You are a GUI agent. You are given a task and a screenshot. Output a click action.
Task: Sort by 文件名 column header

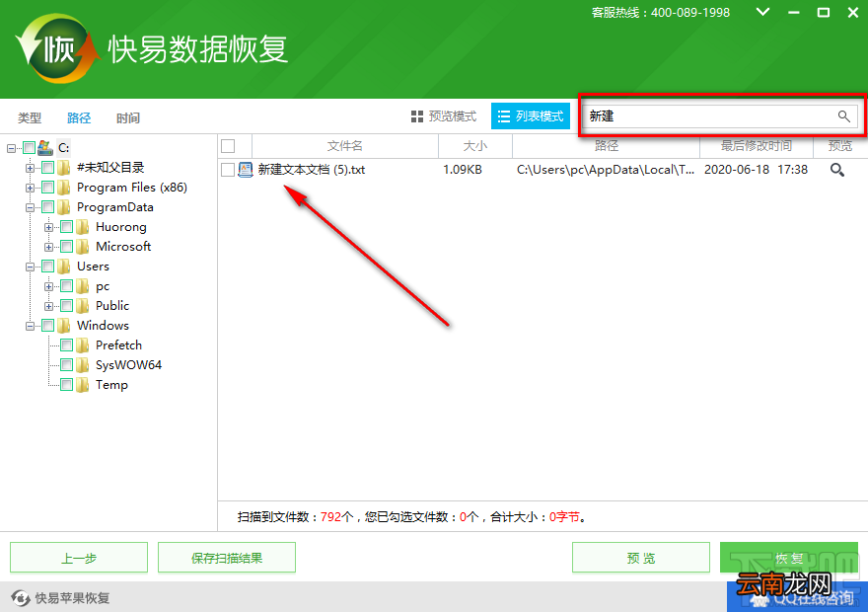pyautogui.click(x=345, y=146)
